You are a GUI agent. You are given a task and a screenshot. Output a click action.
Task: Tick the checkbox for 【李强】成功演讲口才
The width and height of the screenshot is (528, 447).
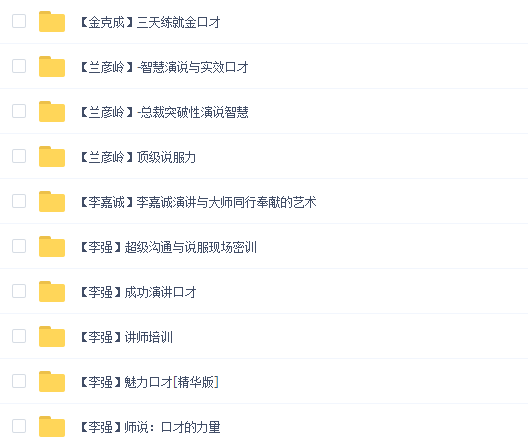(19, 291)
